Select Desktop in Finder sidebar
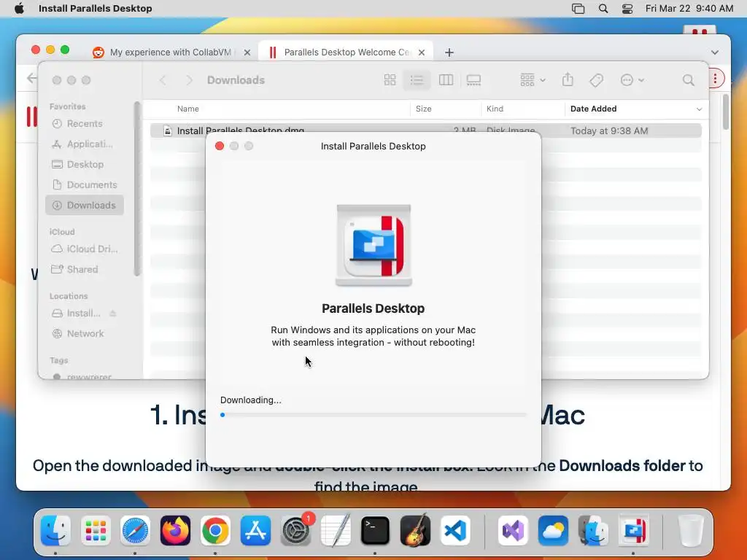Image resolution: width=747 pixels, height=560 pixels. coord(85,164)
